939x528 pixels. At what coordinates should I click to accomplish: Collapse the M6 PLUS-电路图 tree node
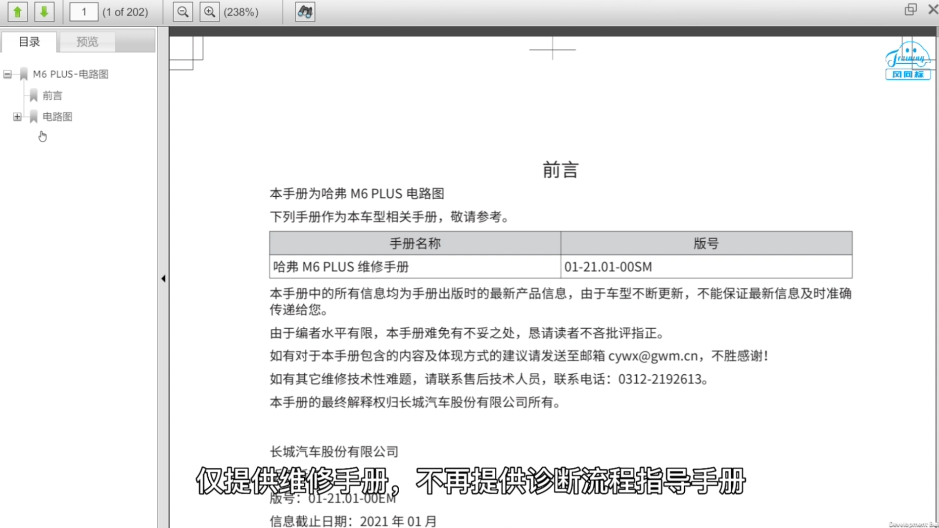(x=7, y=74)
